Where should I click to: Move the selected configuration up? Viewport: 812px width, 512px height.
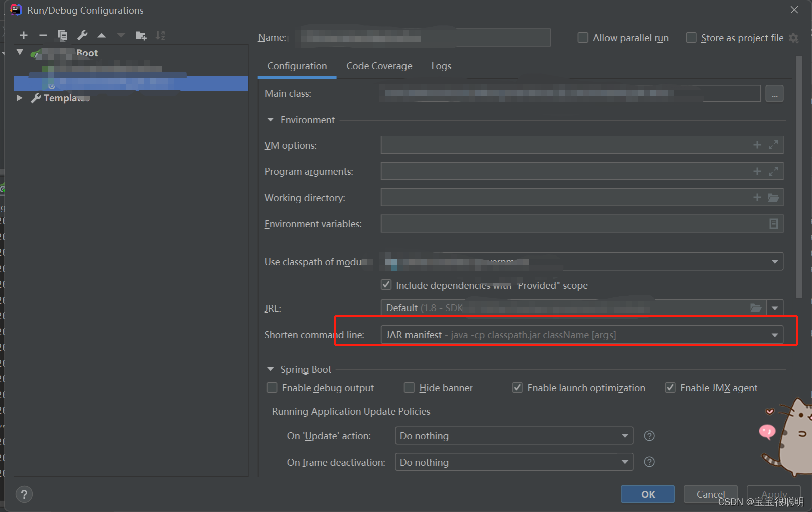click(x=101, y=35)
